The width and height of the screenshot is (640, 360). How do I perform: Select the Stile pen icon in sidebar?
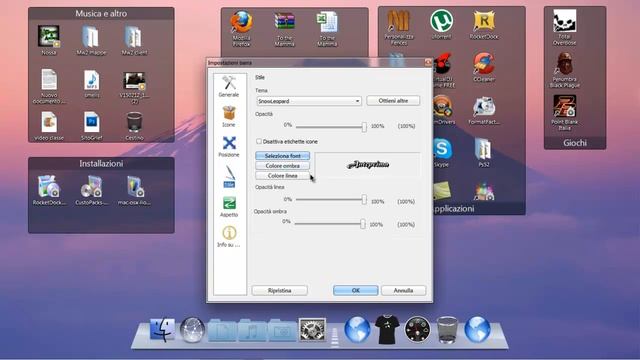[229, 176]
